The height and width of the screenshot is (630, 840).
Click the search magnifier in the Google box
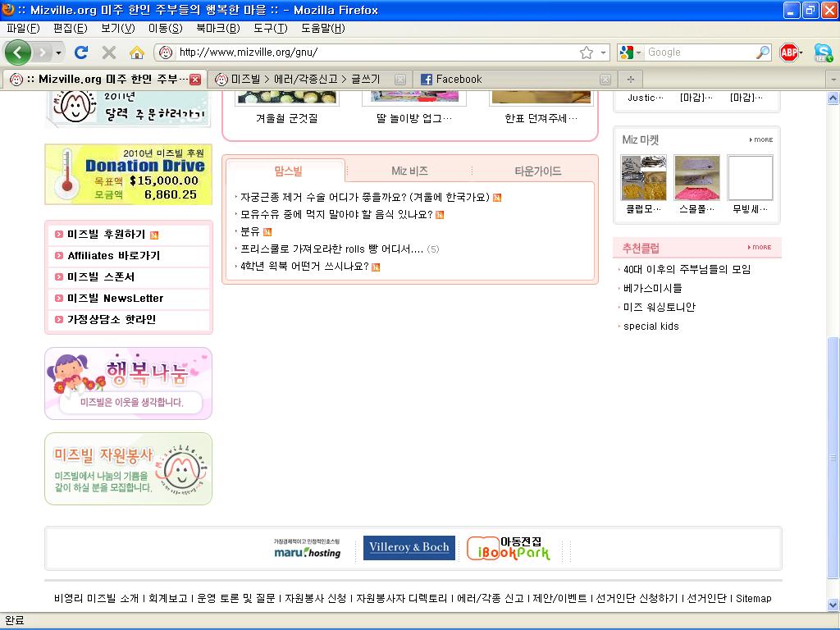point(763,52)
